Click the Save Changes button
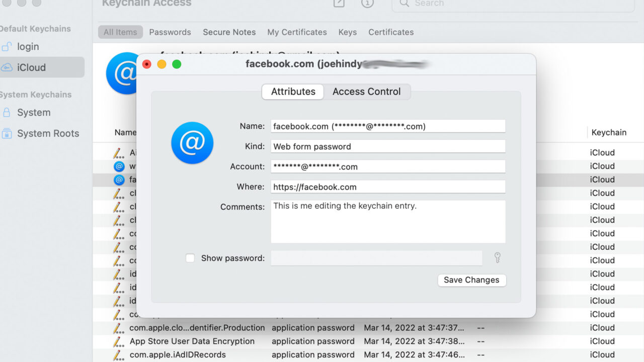Image resolution: width=644 pixels, height=362 pixels. [471, 280]
